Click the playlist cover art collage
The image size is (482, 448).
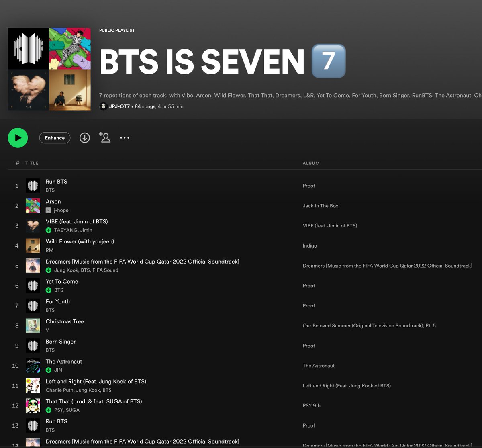click(49, 69)
